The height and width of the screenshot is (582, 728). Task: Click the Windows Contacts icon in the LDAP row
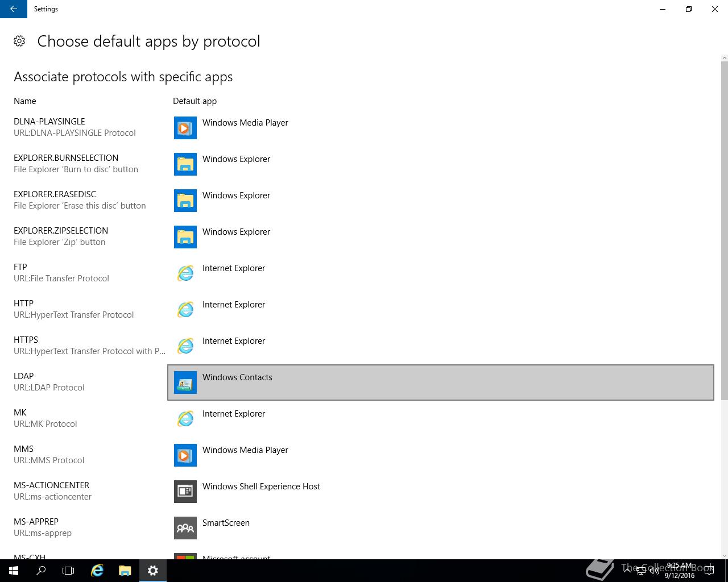pyautogui.click(x=185, y=383)
